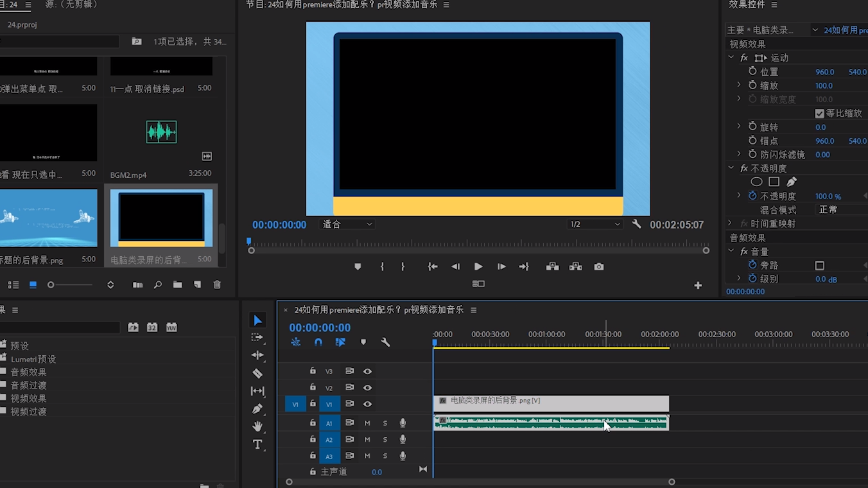Open timeline sequence panel menu
Viewport: 868px width, 488px height.
(x=474, y=310)
